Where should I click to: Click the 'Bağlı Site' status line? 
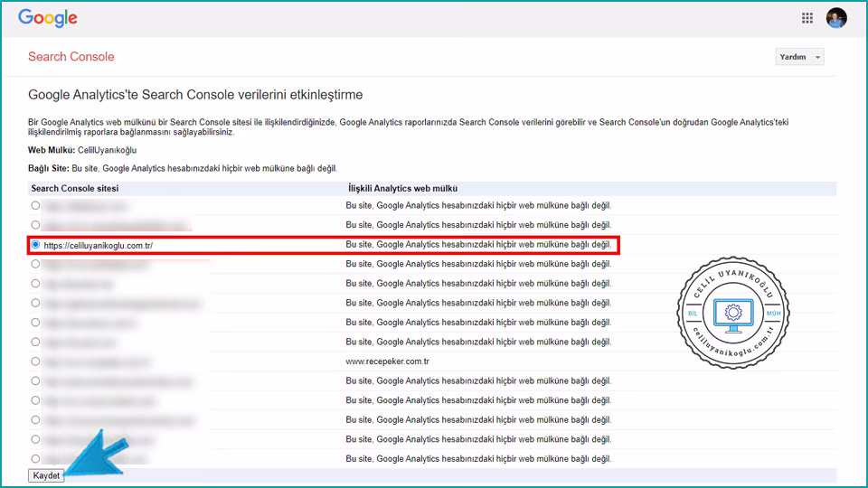point(183,168)
